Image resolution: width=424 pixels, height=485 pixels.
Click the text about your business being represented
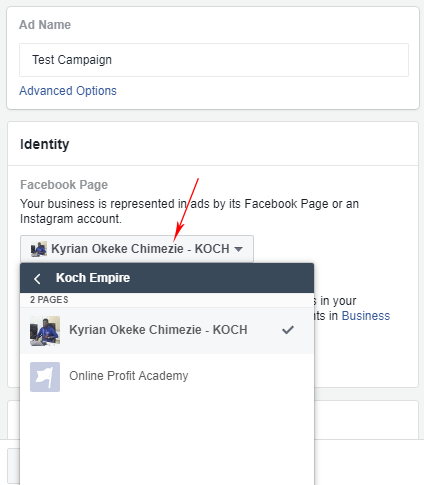pos(189,211)
